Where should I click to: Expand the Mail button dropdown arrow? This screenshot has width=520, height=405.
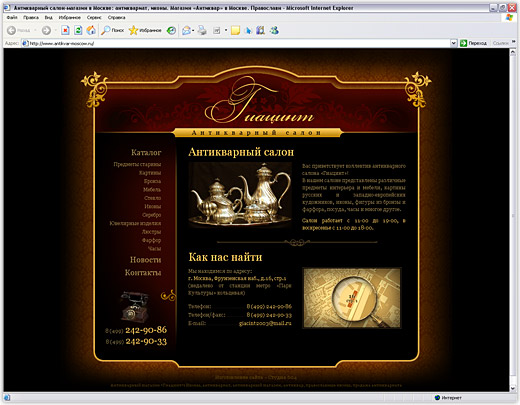coord(193,30)
